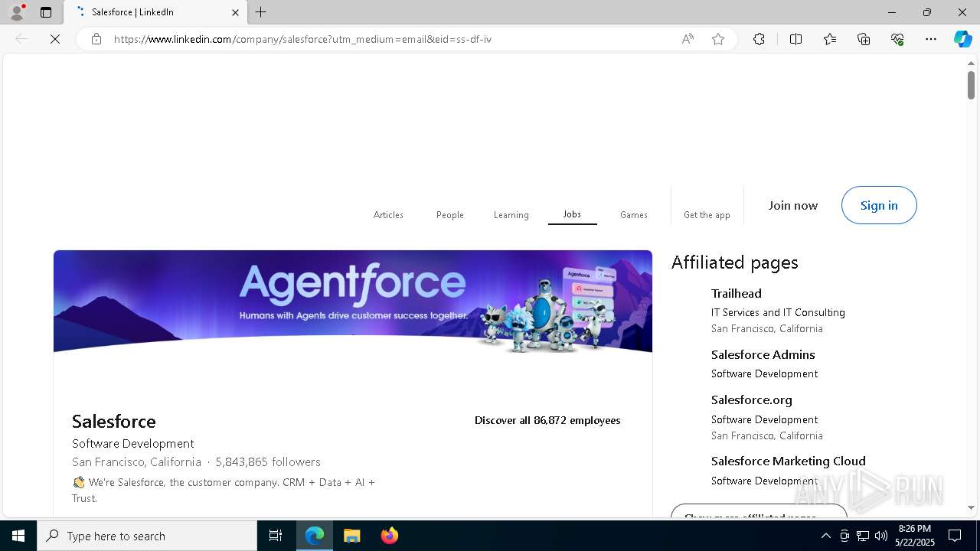Open Browser essentials icon
Viewport: 980px width, 551px height.
(x=897, y=39)
